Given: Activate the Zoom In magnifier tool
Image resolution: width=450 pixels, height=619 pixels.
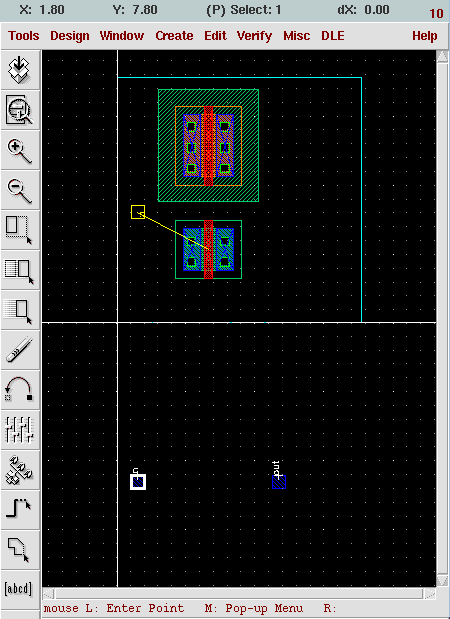Looking at the screenshot, I should pyautogui.click(x=19, y=150).
